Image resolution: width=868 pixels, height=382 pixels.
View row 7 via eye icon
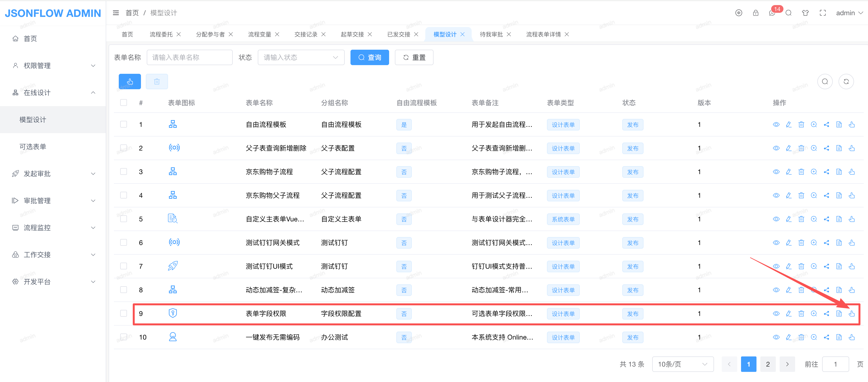776,266
